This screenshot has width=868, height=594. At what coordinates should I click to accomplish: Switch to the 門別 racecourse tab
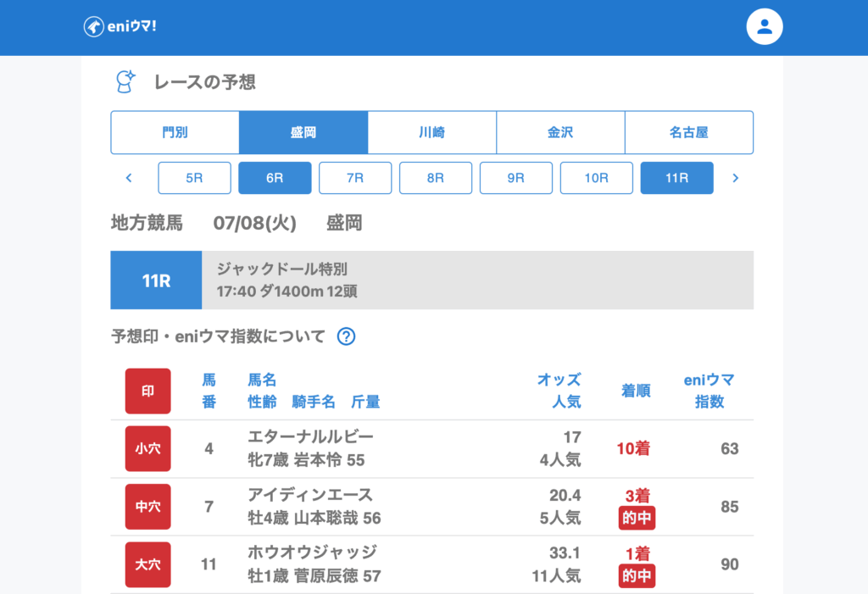175,132
